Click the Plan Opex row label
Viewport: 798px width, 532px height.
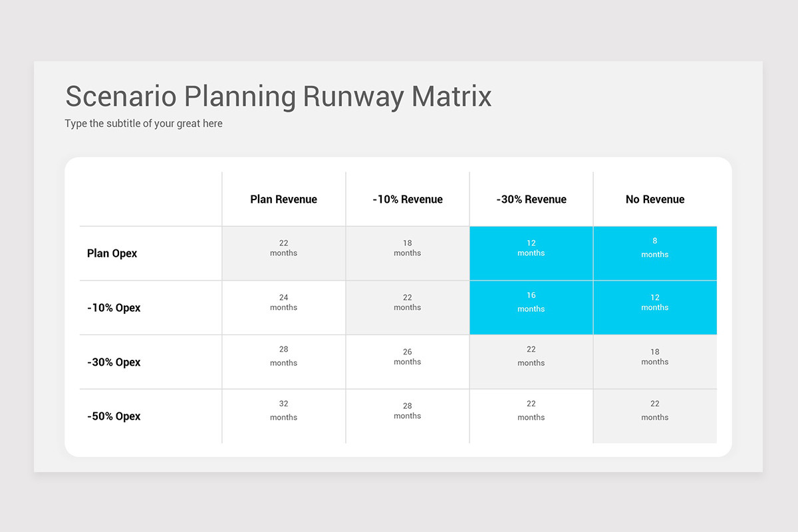pos(112,253)
